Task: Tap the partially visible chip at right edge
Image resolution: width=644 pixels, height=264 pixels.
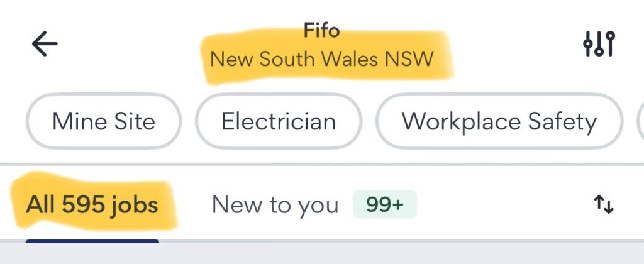Action: click(640, 121)
